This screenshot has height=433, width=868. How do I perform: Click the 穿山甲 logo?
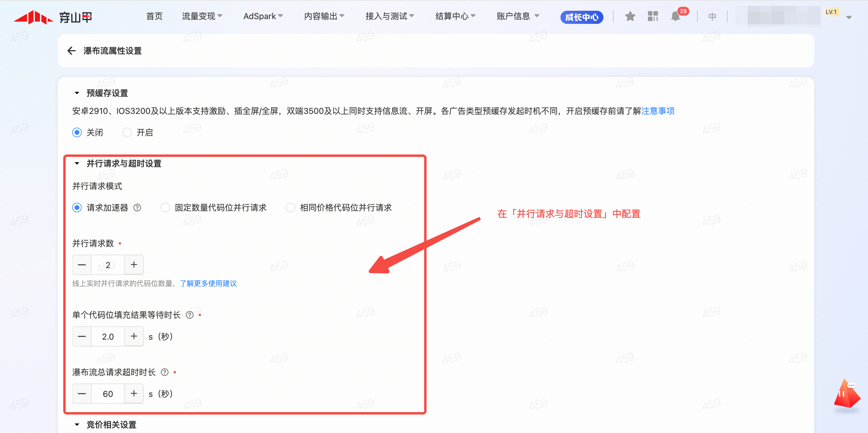tap(53, 17)
